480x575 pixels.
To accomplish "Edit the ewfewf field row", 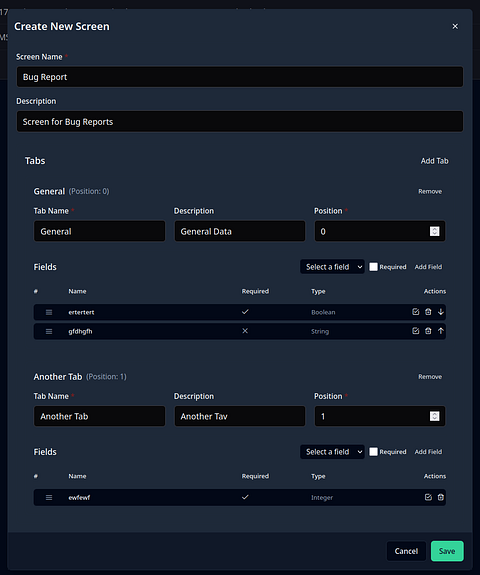I will point(428,497).
